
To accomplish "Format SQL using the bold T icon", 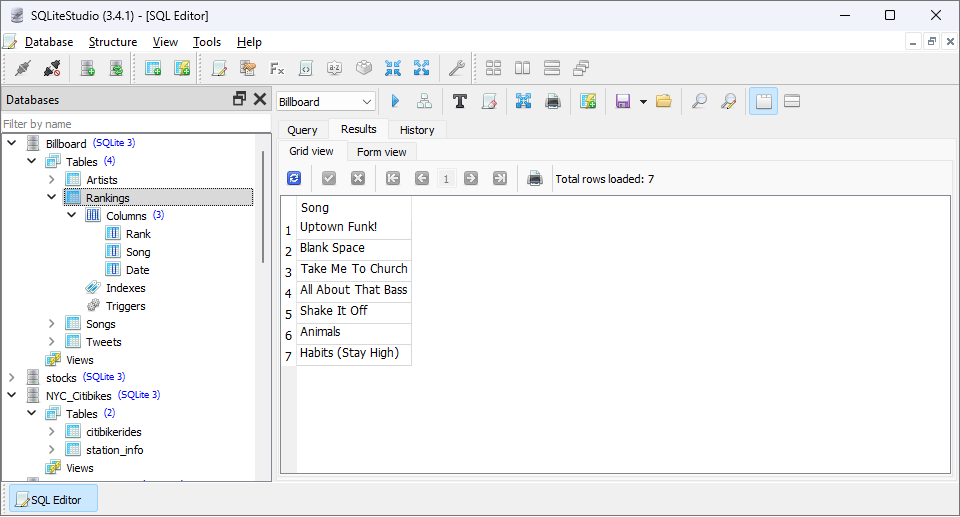I will click(459, 101).
